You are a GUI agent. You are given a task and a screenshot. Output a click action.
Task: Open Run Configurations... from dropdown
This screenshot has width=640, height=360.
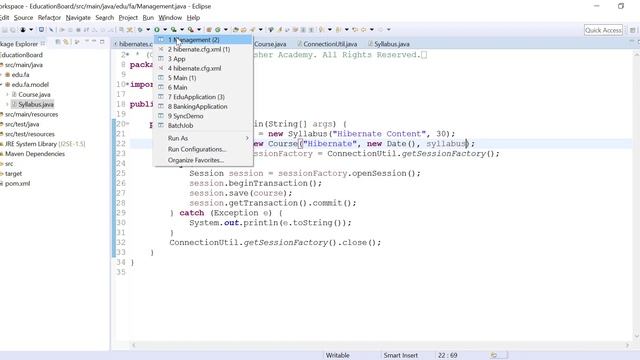tap(203, 149)
